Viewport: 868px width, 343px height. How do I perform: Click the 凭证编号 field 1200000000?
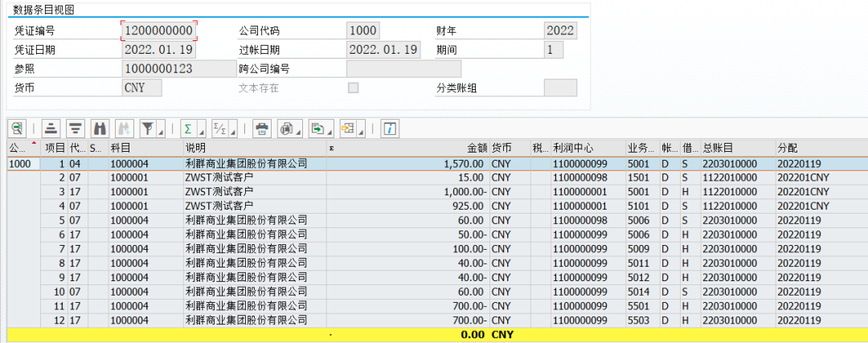[159, 30]
